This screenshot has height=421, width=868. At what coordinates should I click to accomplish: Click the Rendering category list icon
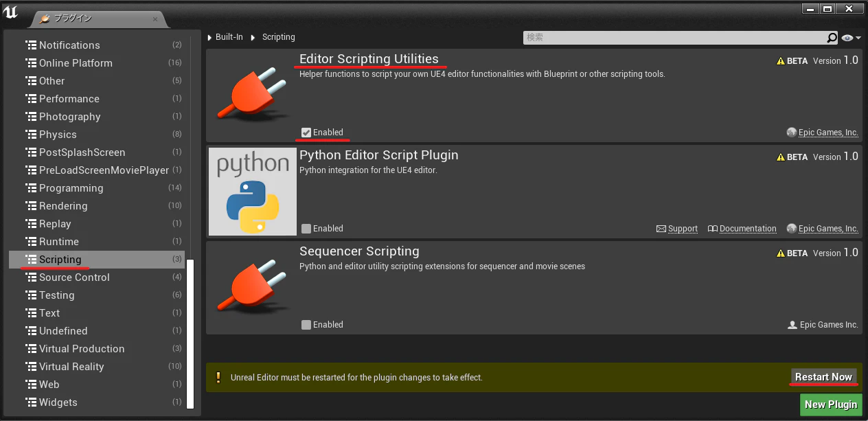point(31,206)
